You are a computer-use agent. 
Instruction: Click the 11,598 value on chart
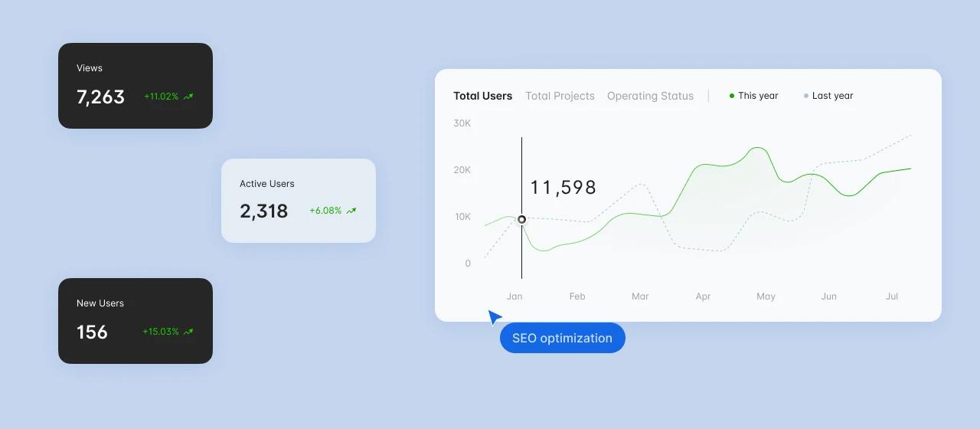pyautogui.click(x=563, y=188)
